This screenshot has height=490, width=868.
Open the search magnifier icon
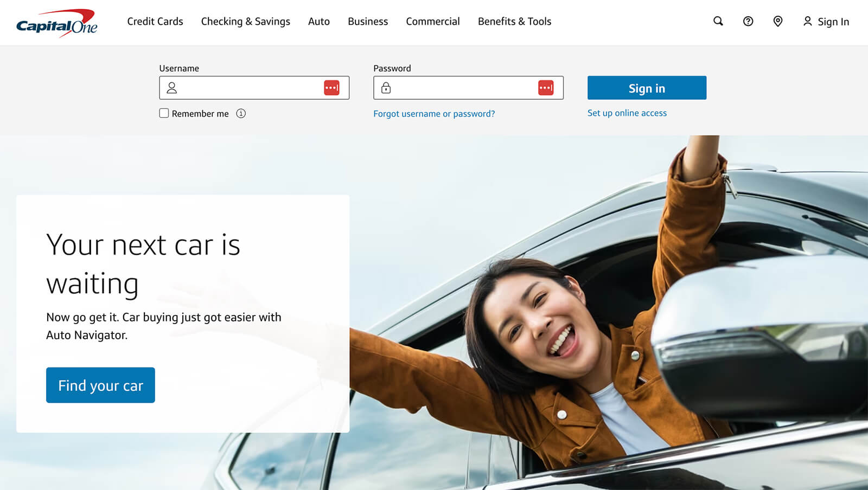coord(718,21)
